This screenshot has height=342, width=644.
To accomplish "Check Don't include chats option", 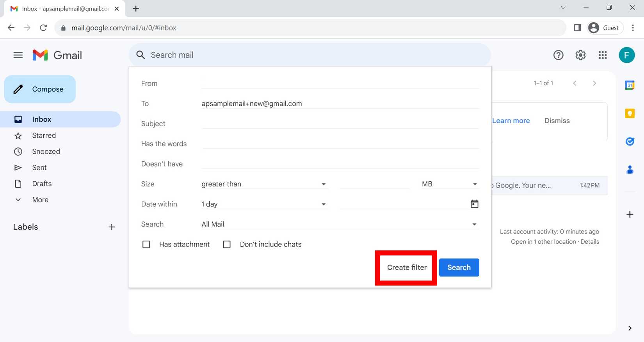I will pyautogui.click(x=227, y=245).
